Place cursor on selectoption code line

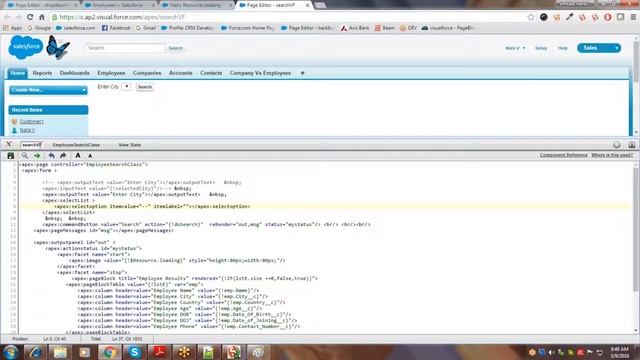[x=153, y=207]
